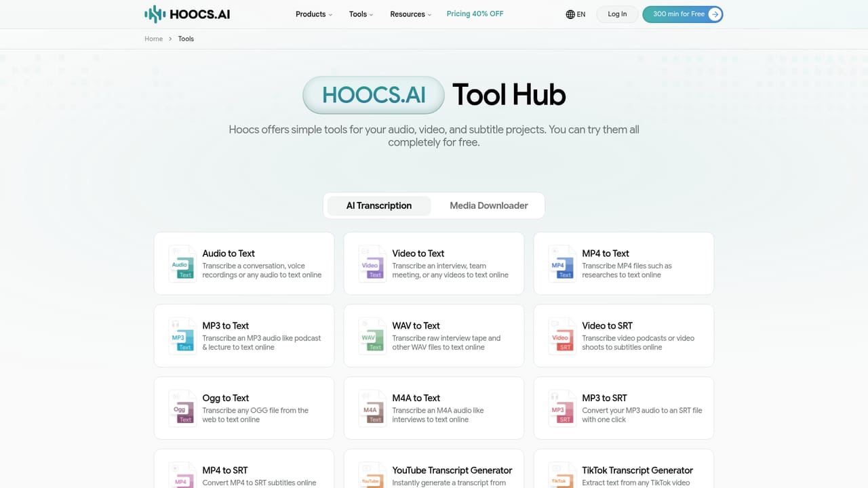Open YouTube Transcript Generator title link
This screenshot has width=868, height=488.
tap(452, 470)
